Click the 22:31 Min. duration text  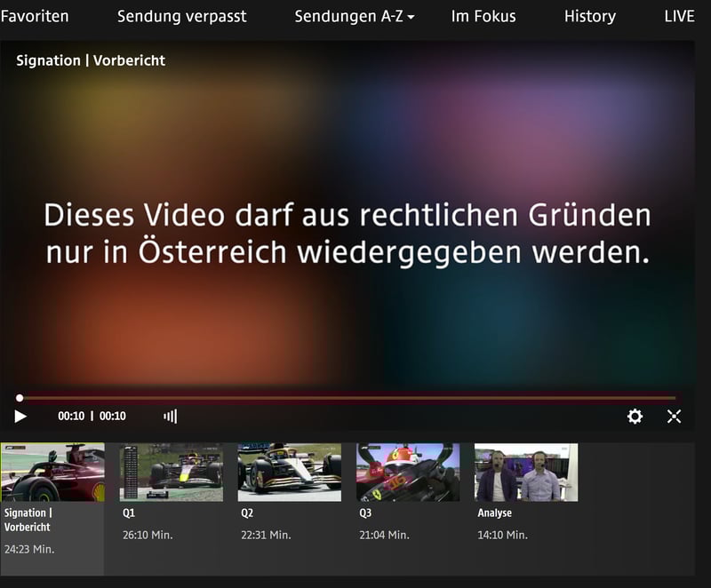tap(266, 535)
